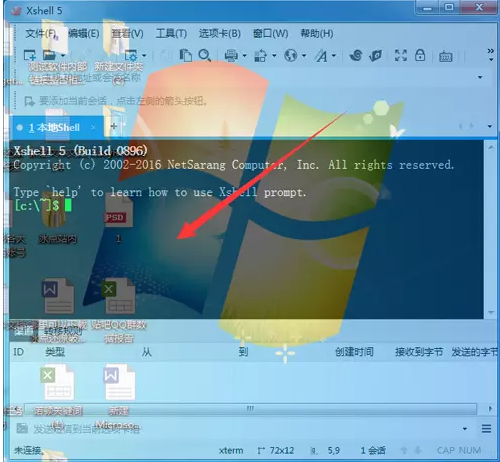This screenshot has height=462, width=500.
Task: Open the 窗口(W) menu
Action: pos(270,33)
